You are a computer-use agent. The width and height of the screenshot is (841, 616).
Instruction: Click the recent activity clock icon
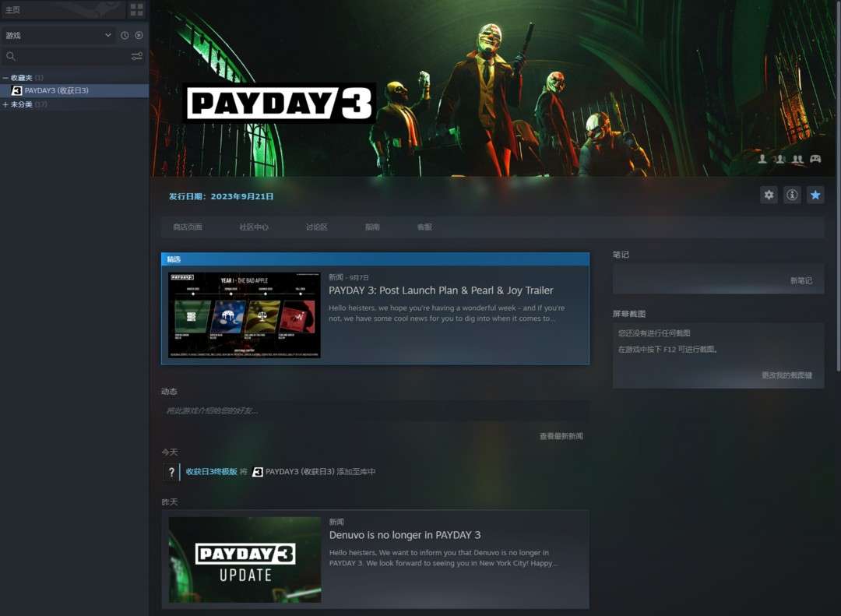click(x=125, y=35)
